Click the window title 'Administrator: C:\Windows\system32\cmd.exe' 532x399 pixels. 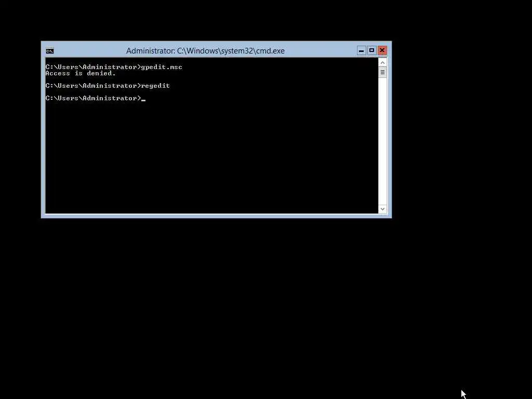click(x=205, y=51)
